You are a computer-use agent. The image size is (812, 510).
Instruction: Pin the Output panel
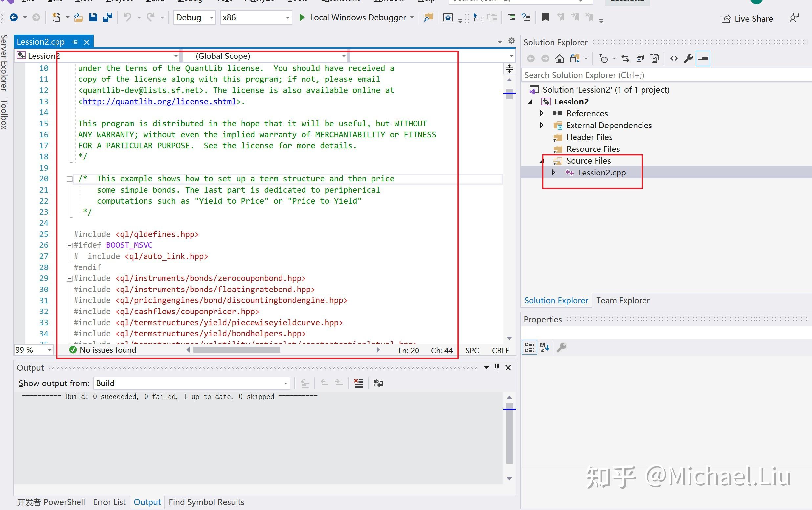497,367
